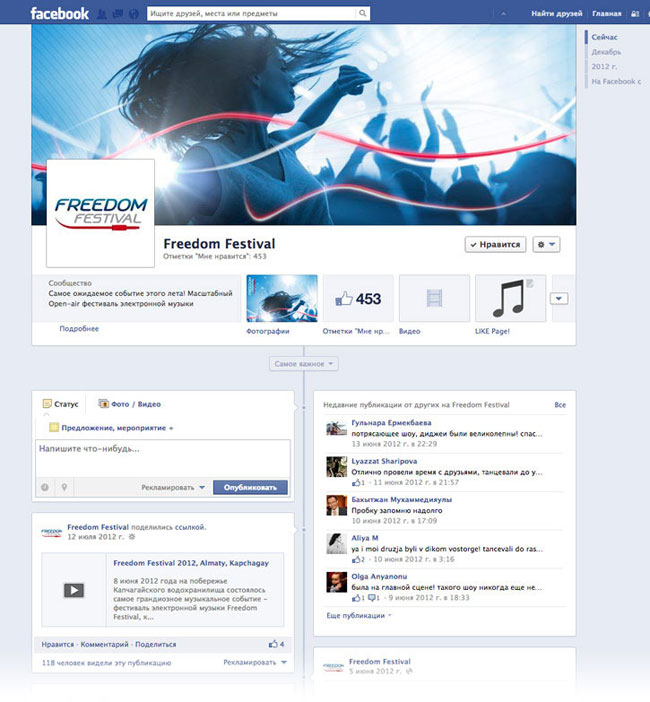650x702 pixels.
Task: Play the shared video thumbnail
Action: coord(74,590)
